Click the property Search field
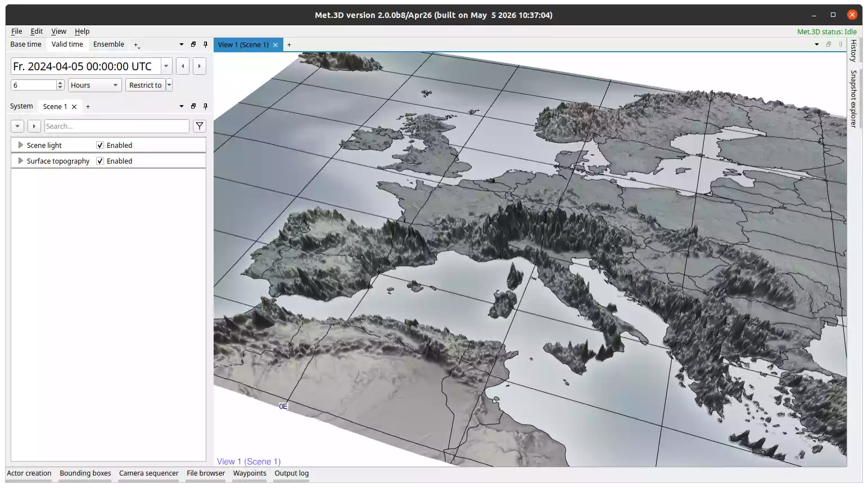The width and height of the screenshot is (868, 488). [116, 126]
